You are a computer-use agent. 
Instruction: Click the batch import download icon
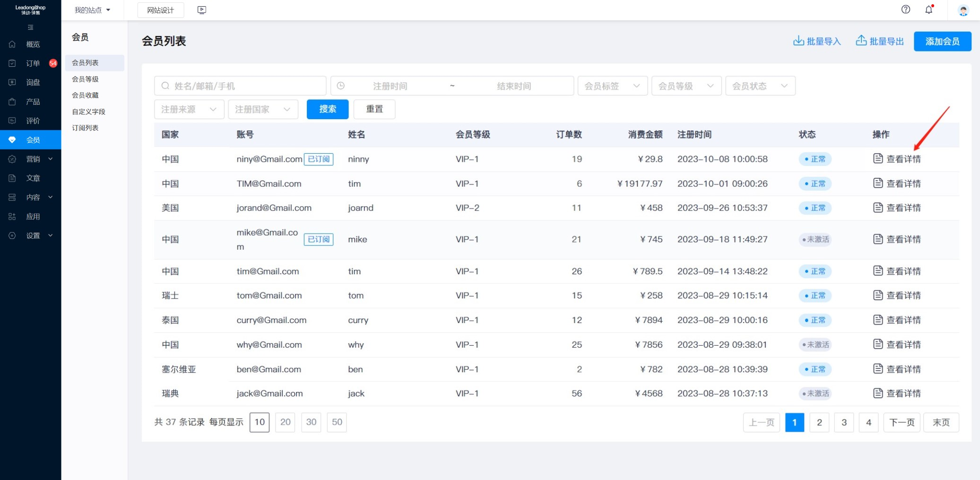tap(798, 41)
